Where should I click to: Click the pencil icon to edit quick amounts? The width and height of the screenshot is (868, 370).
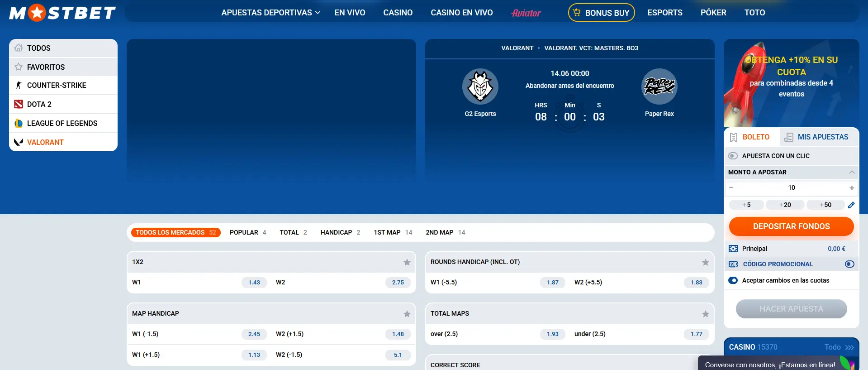(851, 205)
